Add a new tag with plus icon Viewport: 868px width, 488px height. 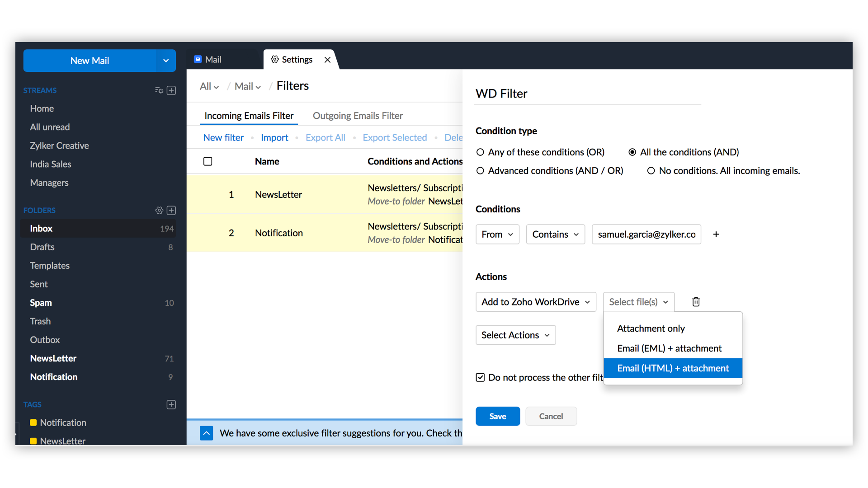click(171, 404)
